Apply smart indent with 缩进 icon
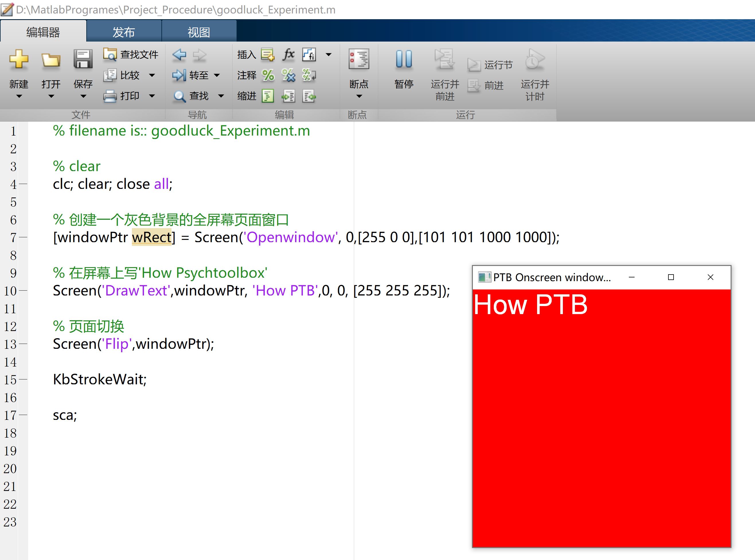This screenshot has height=560, width=755. [268, 96]
